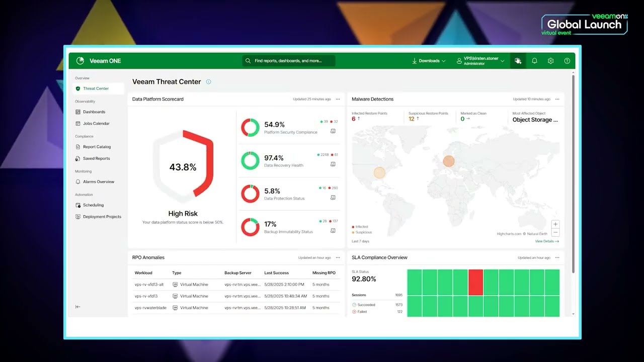644x362 pixels.
Task: Click the info icon beside Veeam Threat Center
Action: coord(208,82)
